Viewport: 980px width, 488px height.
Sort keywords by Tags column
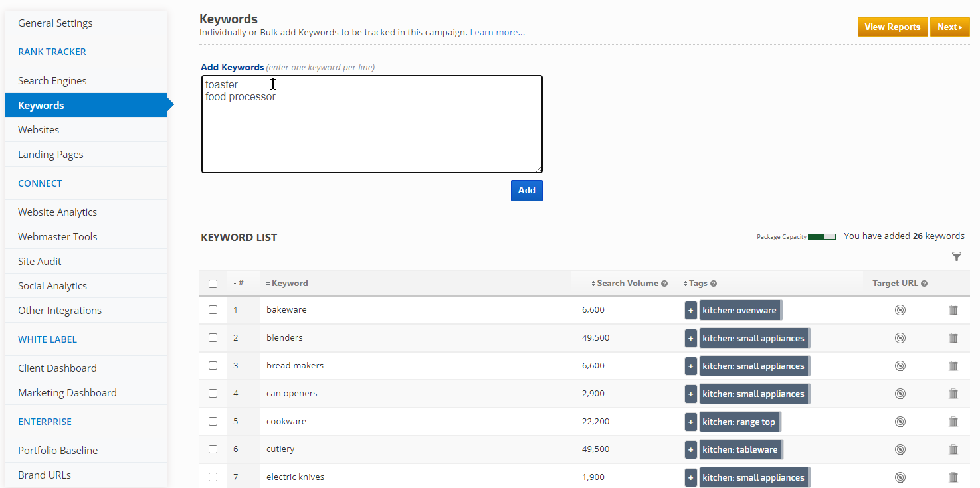[695, 283]
